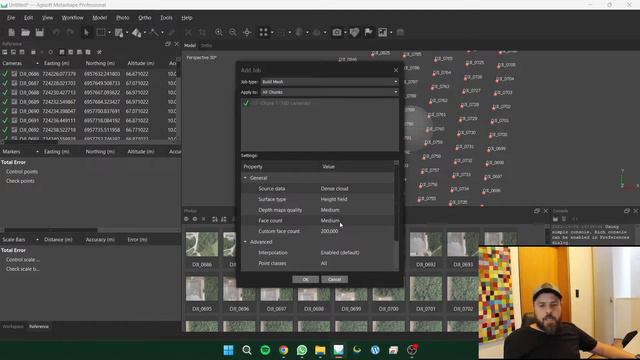
Task: Create a new project with the New icon
Action: pyautogui.click(x=11, y=32)
